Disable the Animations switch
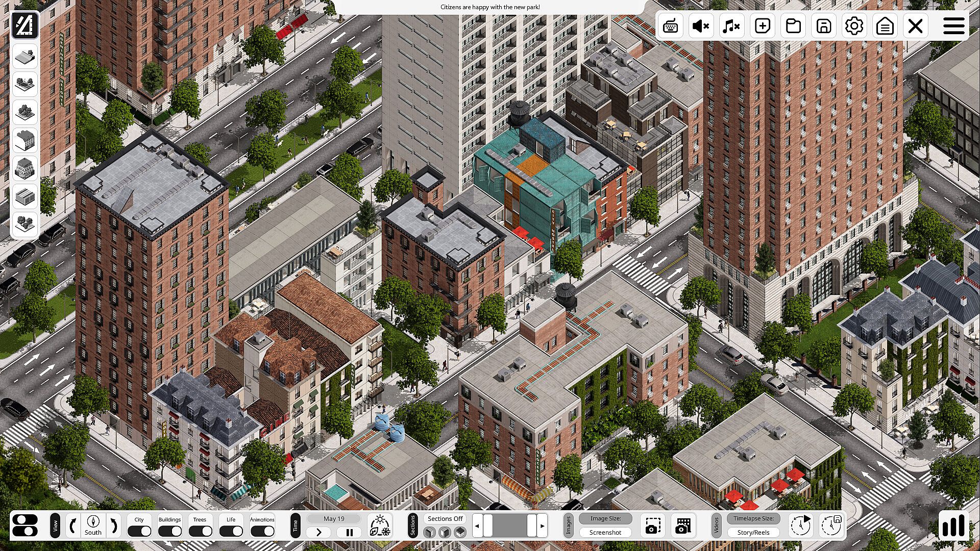The width and height of the screenshot is (980, 551). 262,531
